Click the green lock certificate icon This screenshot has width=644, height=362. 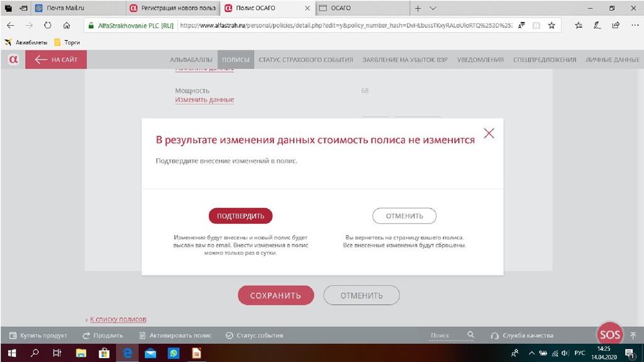click(x=91, y=25)
